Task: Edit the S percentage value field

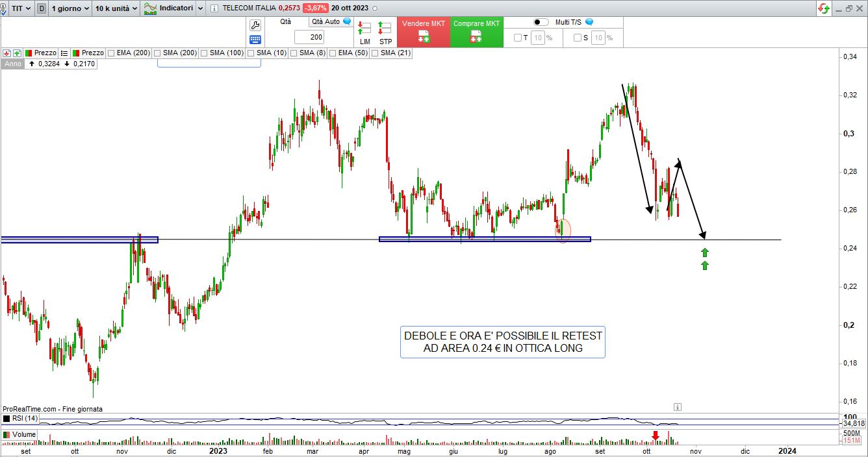Action: [597, 38]
